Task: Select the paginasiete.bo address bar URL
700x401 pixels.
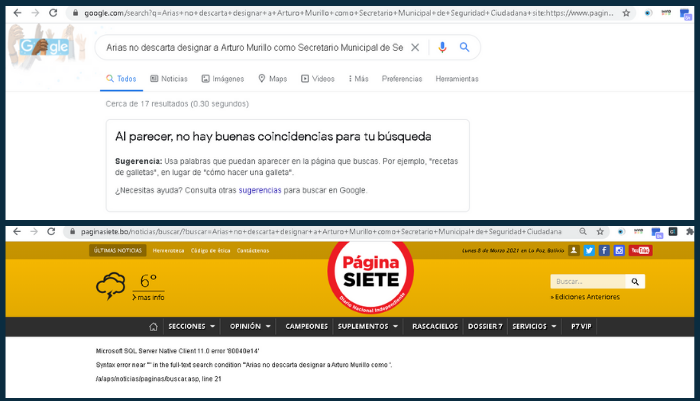Action: click(321, 231)
